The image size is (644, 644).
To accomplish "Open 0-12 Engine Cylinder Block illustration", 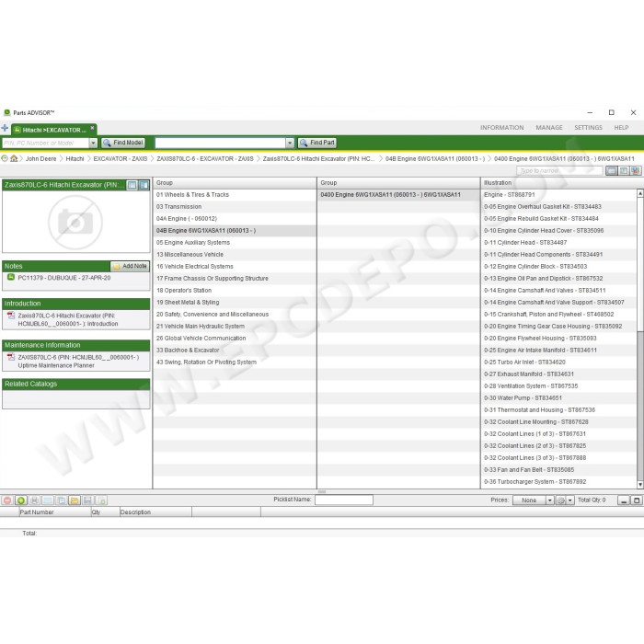I will pyautogui.click(x=559, y=266).
